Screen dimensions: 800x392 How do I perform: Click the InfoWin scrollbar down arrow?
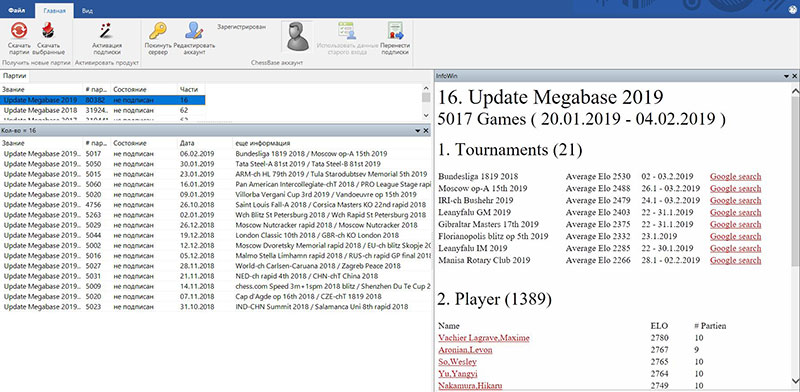click(x=795, y=381)
